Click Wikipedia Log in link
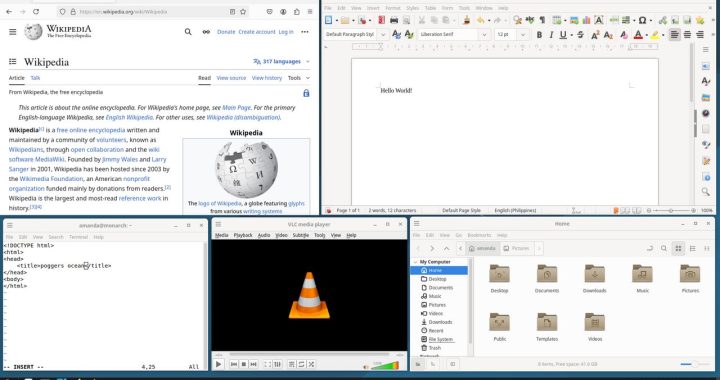 click(286, 32)
